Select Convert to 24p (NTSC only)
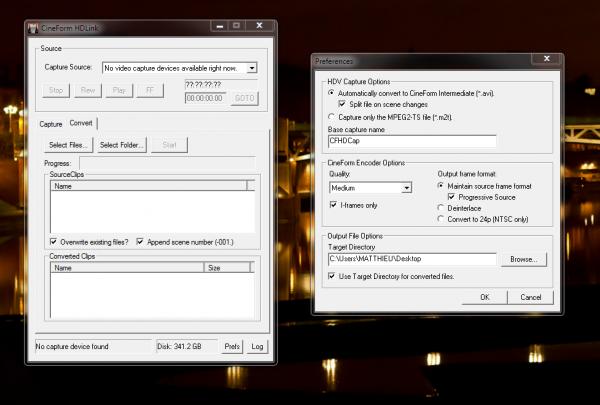This screenshot has width=600, height=405. coord(441,219)
